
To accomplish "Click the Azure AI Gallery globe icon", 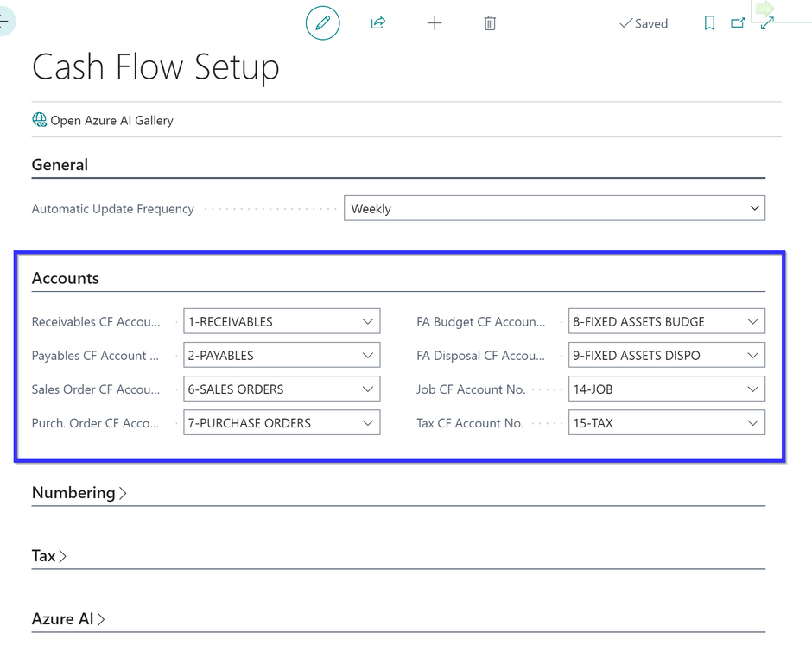I will [x=40, y=120].
